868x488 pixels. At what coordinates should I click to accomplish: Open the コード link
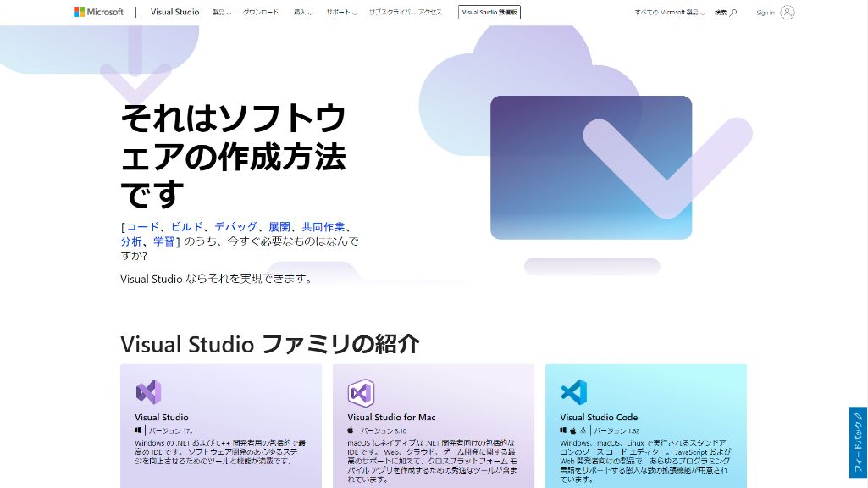pyautogui.click(x=143, y=227)
